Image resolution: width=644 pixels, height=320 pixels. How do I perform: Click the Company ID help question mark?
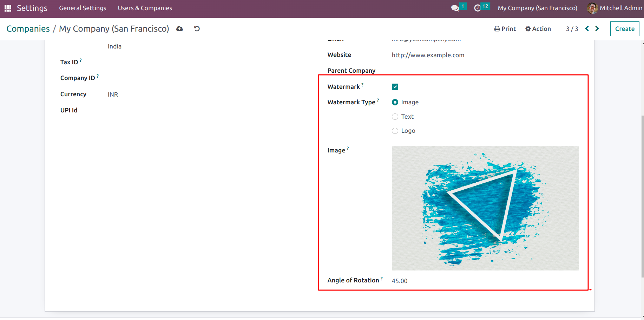click(x=98, y=76)
